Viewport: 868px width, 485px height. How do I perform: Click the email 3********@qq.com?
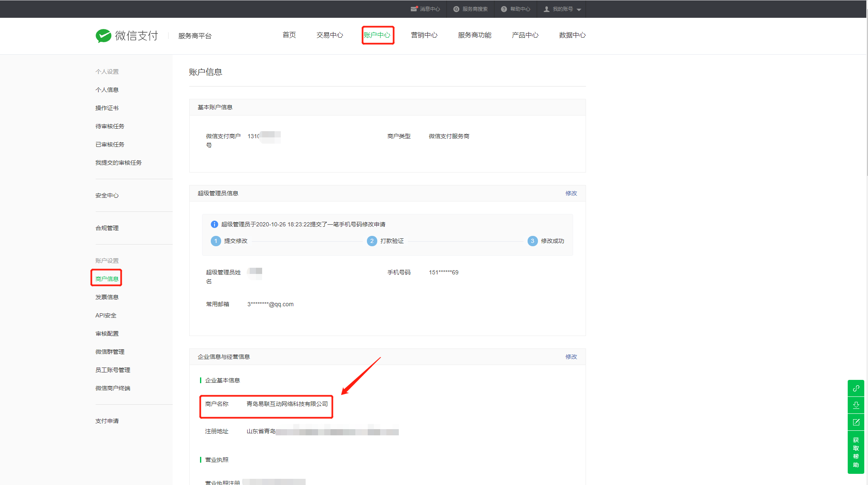point(270,304)
